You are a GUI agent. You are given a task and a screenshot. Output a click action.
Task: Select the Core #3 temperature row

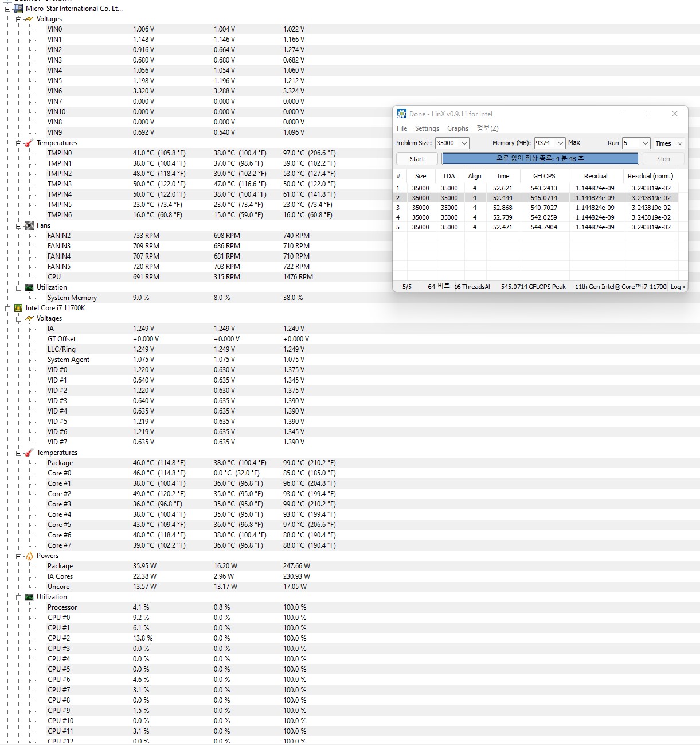373,504
